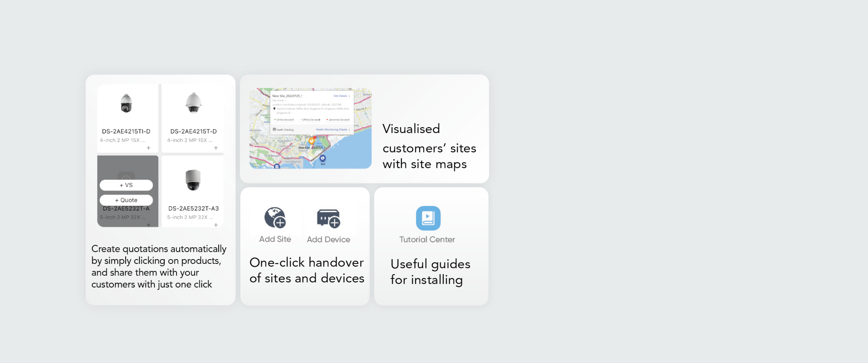This screenshot has height=363, width=868.
Task: Click the 'Add Device' label
Action: click(x=328, y=239)
